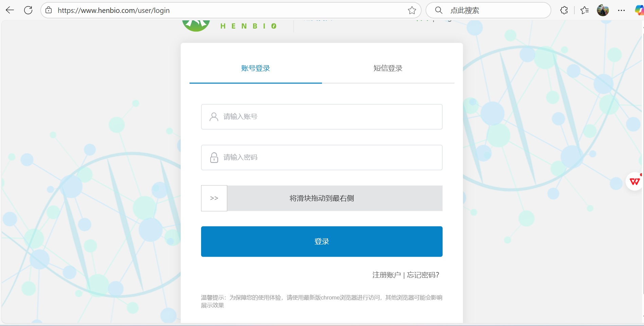Select the 账号登录 tab
Image resolution: width=644 pixels, height=326 pixels.
pyautogui.click(x=255, y=68)
